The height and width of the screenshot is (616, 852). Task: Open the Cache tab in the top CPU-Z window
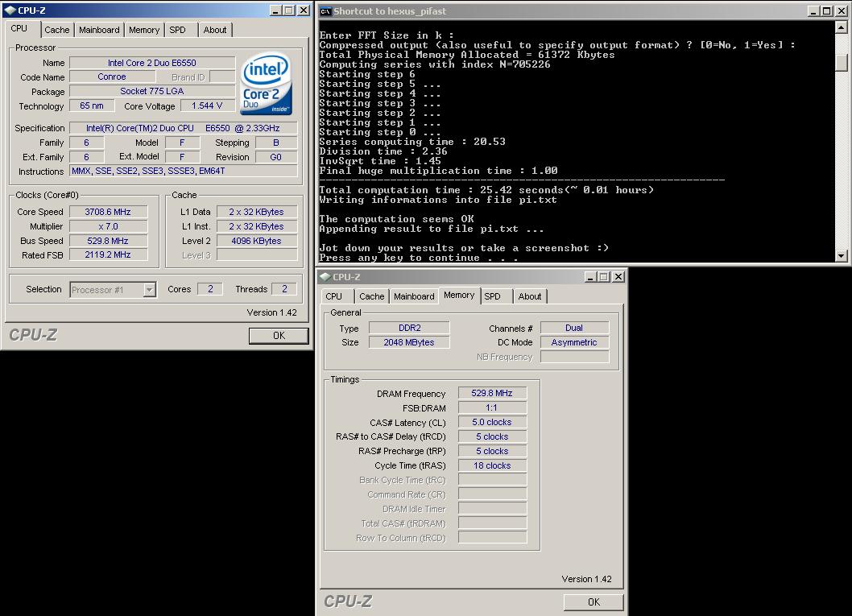coord(56,30)
